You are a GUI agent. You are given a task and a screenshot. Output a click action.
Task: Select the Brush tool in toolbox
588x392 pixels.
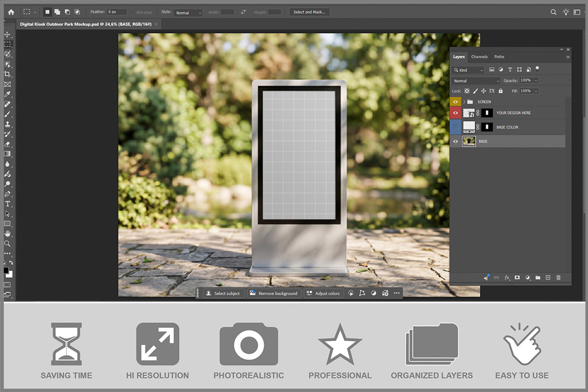(x=7, y=114)
